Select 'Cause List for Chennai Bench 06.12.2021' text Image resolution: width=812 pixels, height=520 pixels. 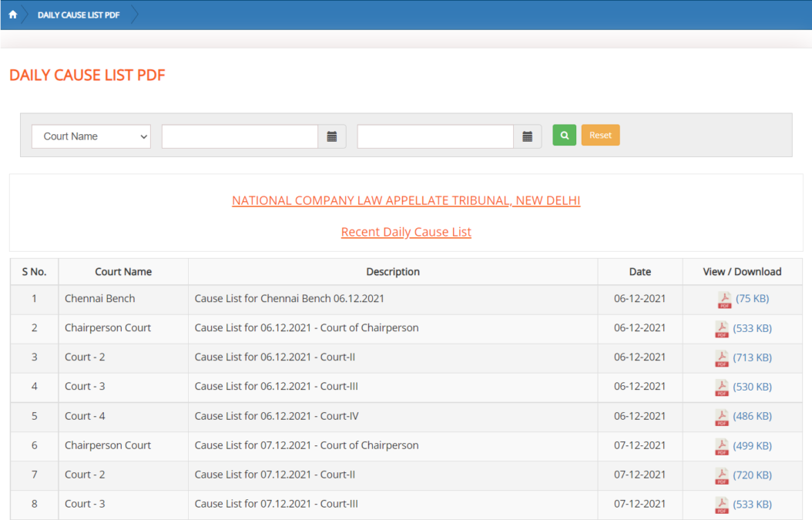[290, 299]
